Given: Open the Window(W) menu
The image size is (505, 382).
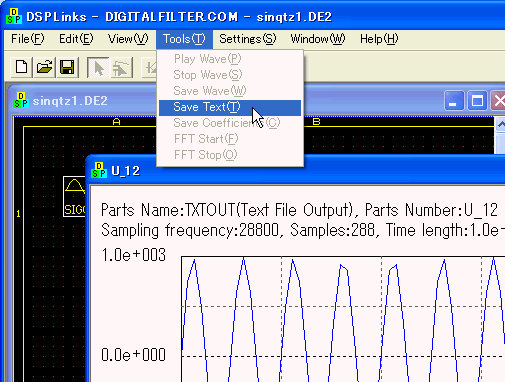Looking at the screenshot, I should point(318,39).
